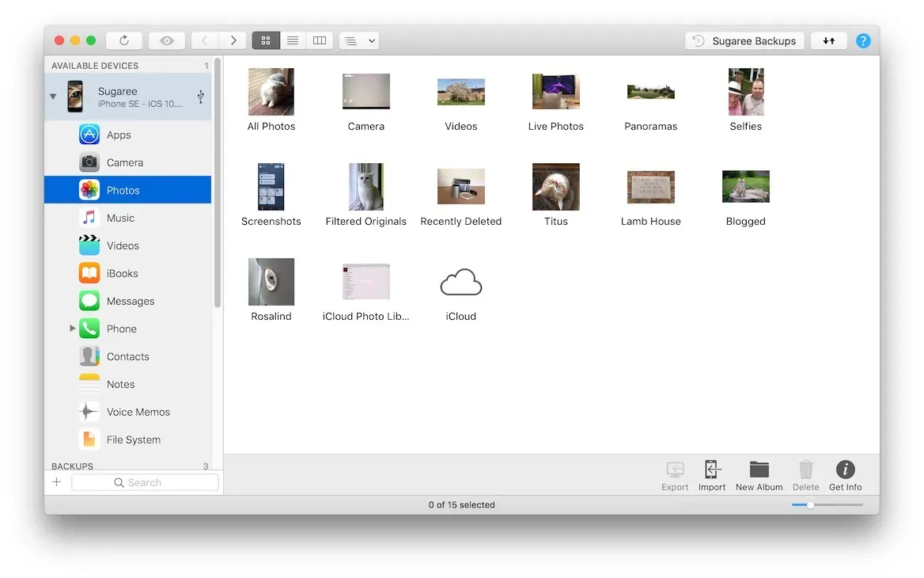This screenshot has height=578, width=924.
Task: Toggle Quick Look with the eye icon
Action: click(166, 40)
